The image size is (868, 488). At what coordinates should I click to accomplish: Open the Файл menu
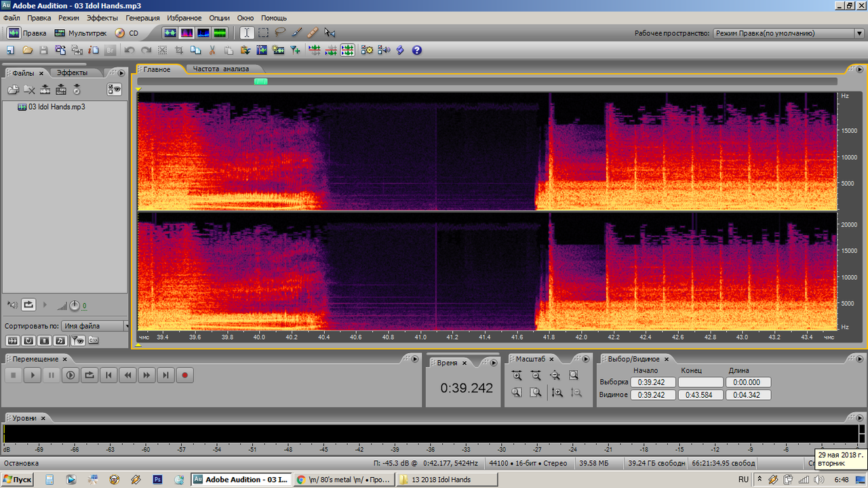[x=12, y=18]
